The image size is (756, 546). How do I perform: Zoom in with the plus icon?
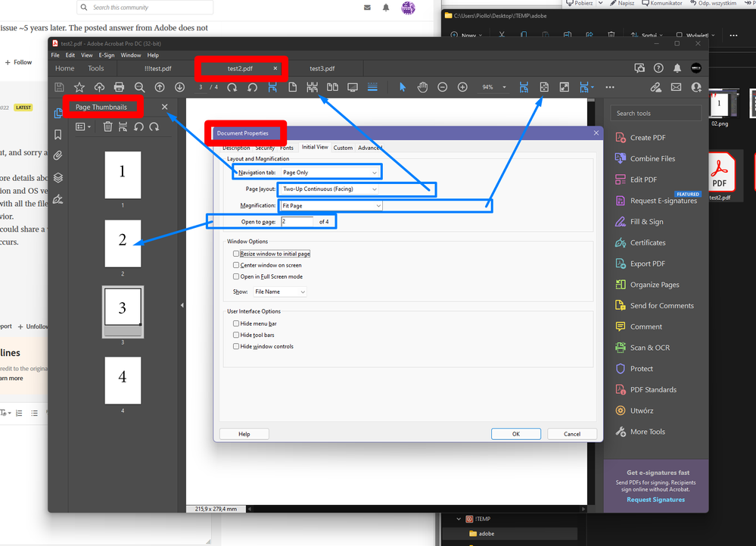pyautogui.click(x=462, y=87)
